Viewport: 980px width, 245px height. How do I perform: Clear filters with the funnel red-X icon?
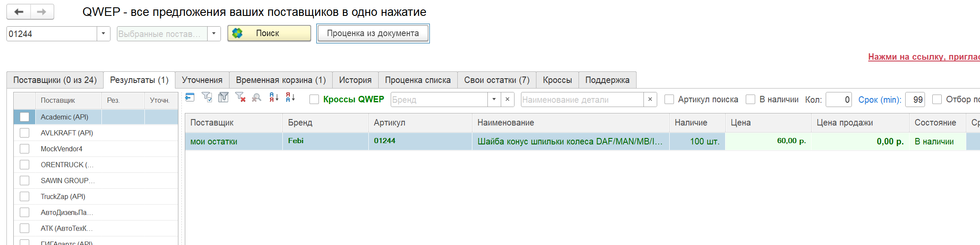coord(240,98)
